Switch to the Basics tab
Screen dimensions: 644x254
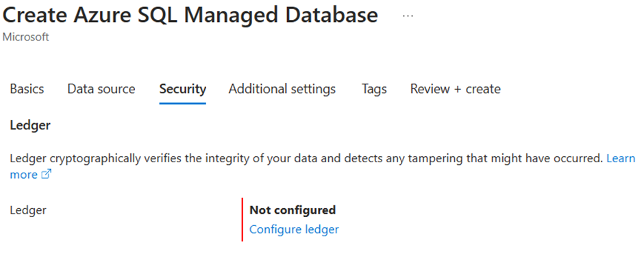tap(27, 89)
